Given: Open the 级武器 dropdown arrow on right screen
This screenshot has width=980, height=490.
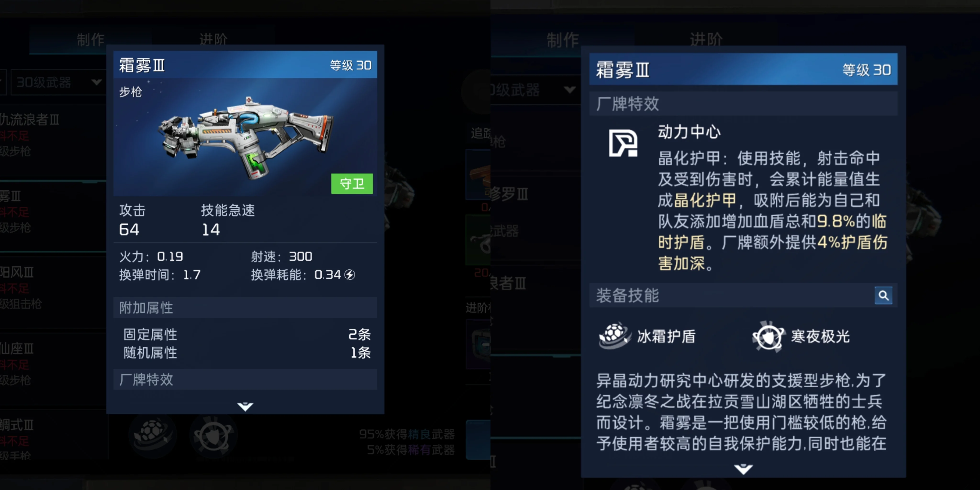Looking at the screenshot, I should 569,90.
